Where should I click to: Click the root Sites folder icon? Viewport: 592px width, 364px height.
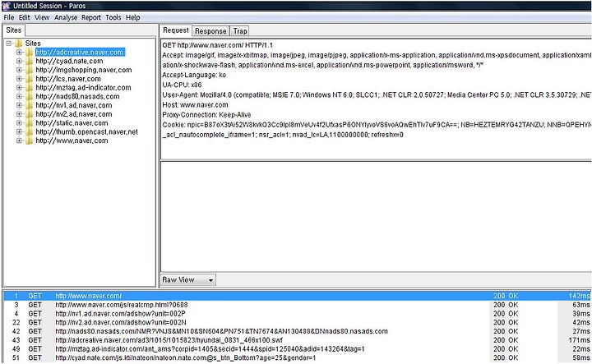pos(18,44)
